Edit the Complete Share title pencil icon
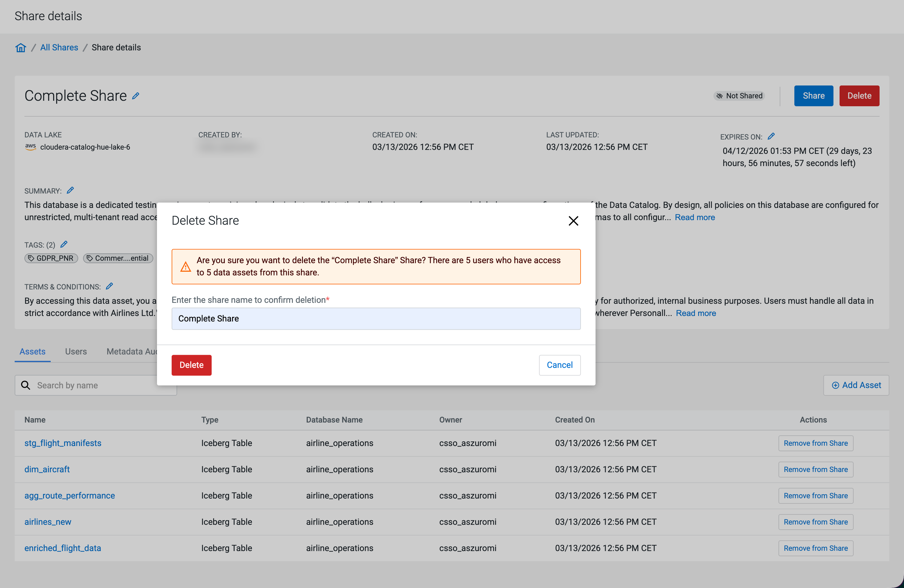The width and height of the screenshot is (904, 588). pos(136,96)
